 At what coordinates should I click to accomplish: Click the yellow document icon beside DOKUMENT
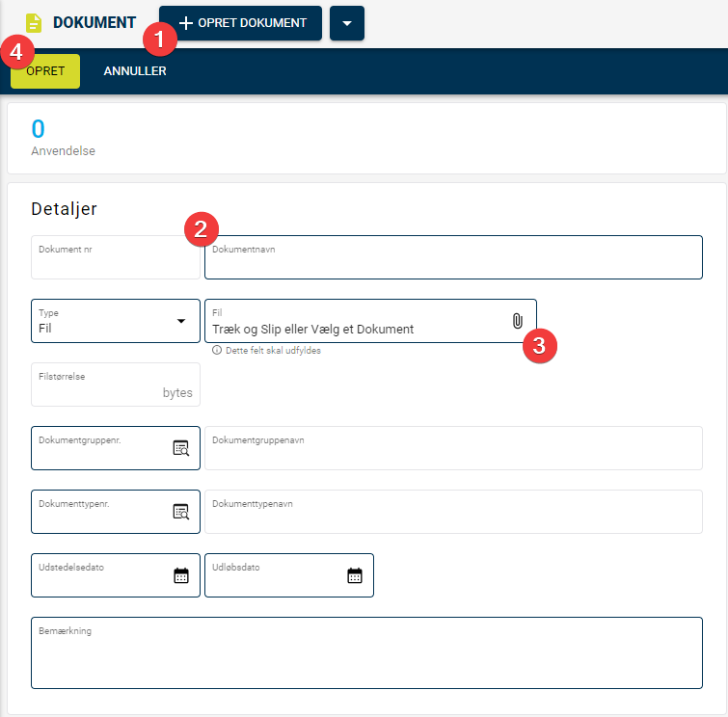point(34,23)
